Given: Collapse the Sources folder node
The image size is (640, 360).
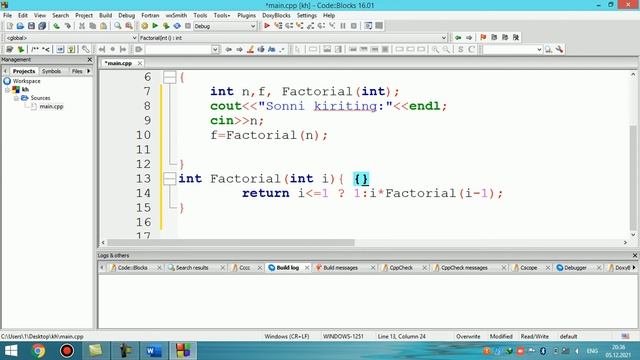Looking at the screenshot, I should (16, 98).
